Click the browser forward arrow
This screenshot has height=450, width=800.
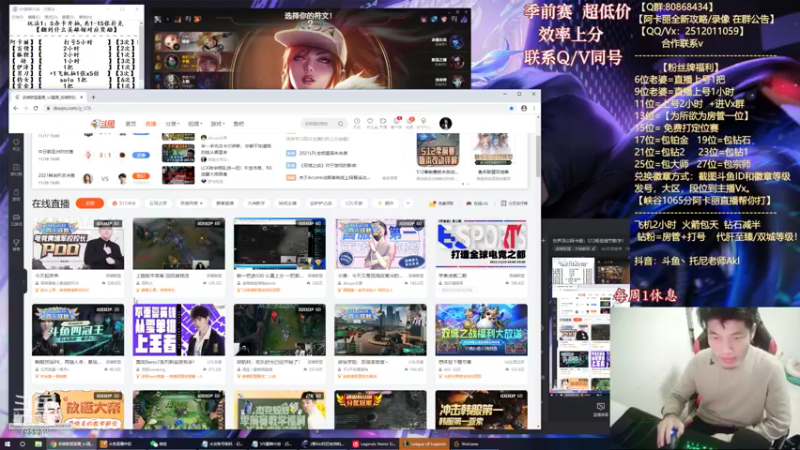26,108
